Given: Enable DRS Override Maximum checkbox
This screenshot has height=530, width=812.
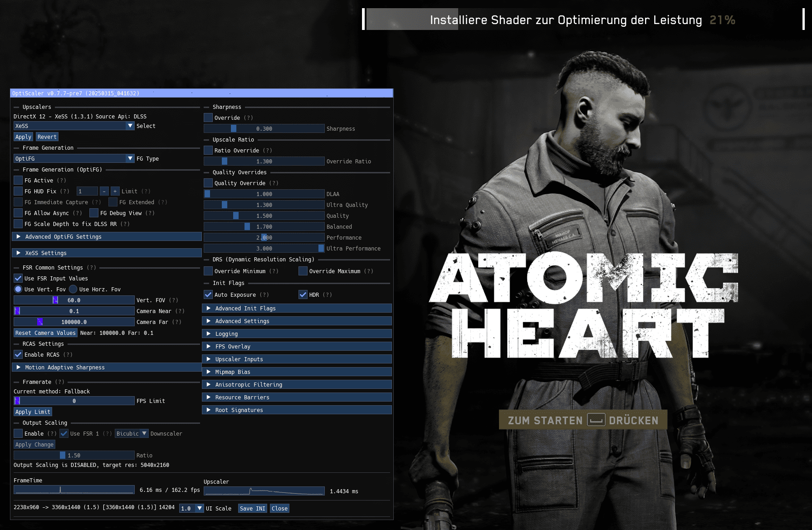Looking at the screenshot, I should pyautogui.click(x=303, y=271).
